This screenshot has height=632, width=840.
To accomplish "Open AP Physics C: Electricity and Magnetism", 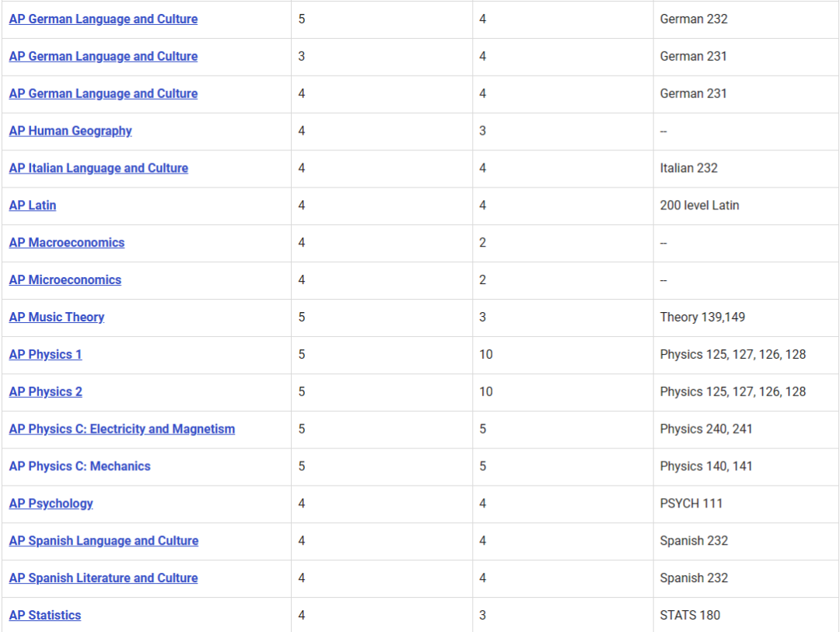I will click(x=122, y=430).
